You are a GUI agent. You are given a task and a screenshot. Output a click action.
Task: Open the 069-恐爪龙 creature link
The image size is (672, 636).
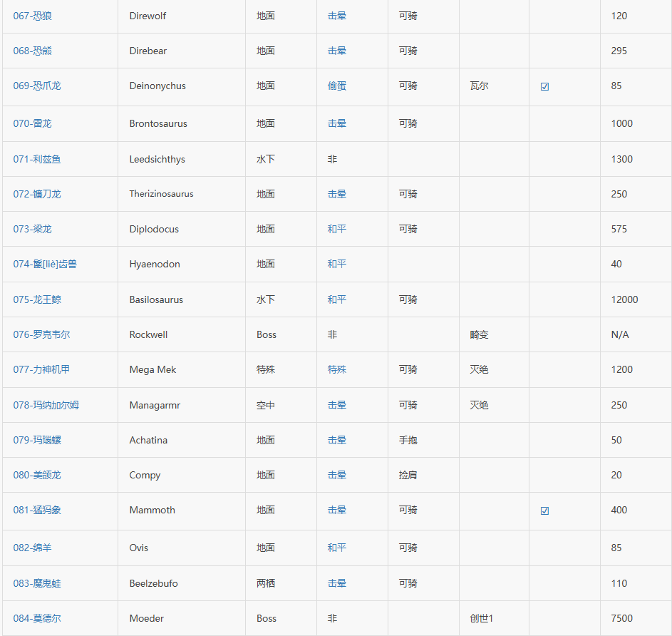pos(37,86)
